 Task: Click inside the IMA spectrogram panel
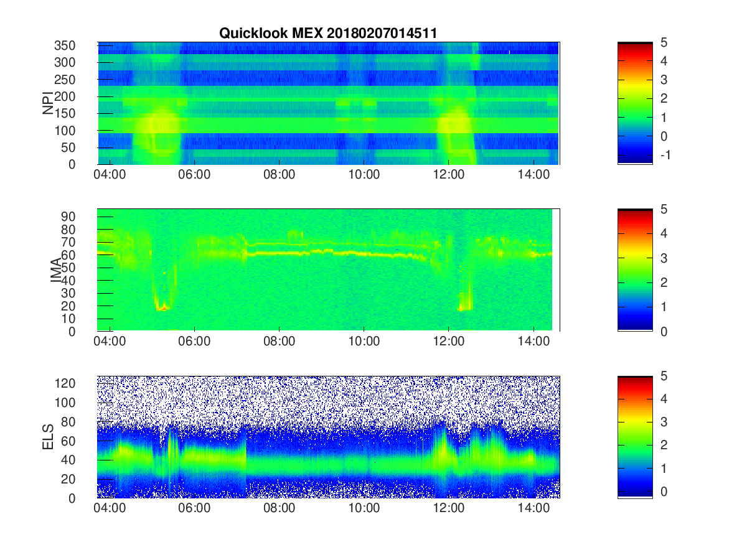[329, 270]
